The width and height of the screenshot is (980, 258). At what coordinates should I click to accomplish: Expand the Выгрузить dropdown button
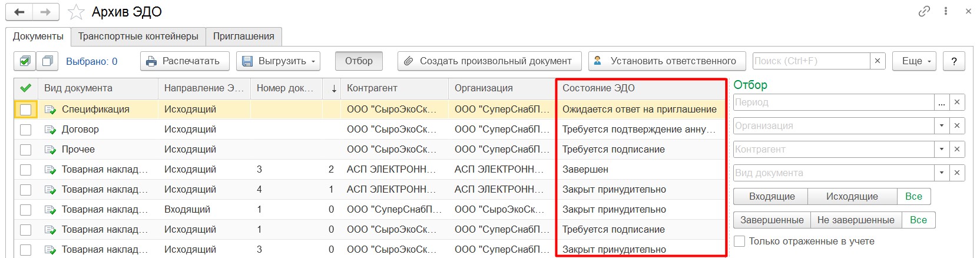click(279, 61)
